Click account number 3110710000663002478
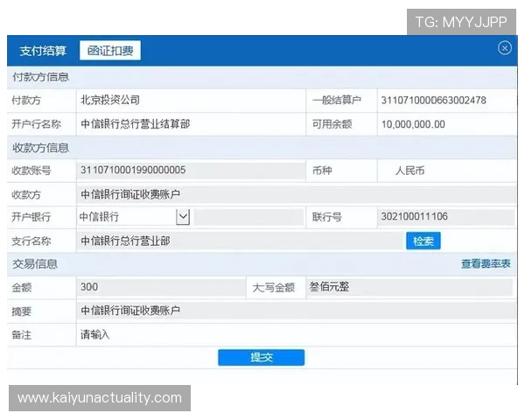525x420 pixels. 434,100
